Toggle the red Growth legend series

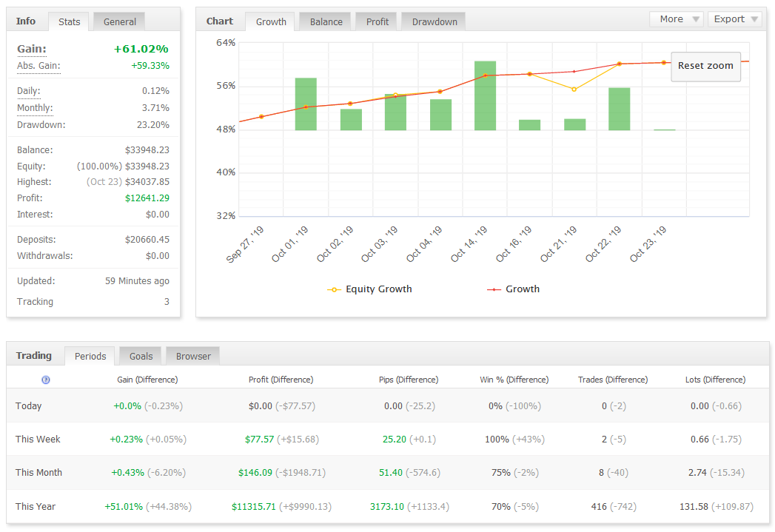click(x=513, y=289)
